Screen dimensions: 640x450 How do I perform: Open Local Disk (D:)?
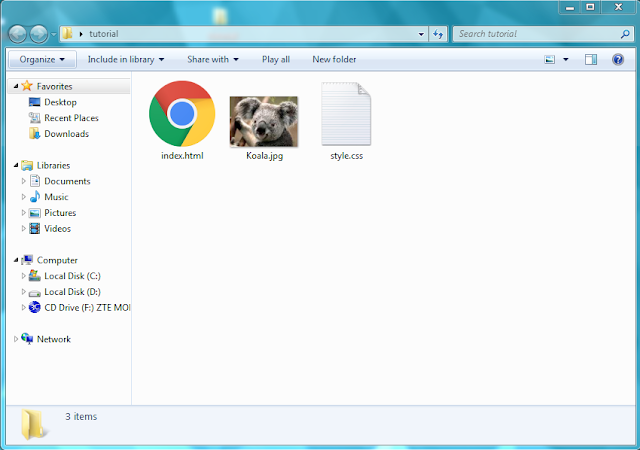[72, 292]
